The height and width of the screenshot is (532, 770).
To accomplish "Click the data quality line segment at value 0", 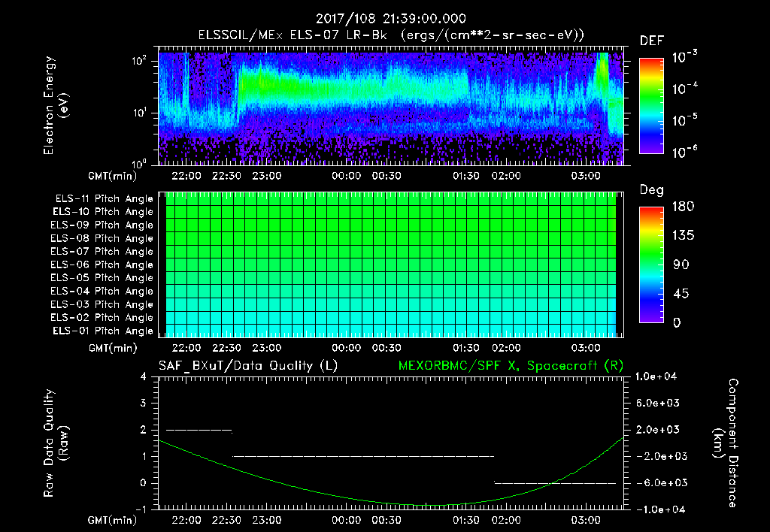I will pyautogui.click(x=555, y=483).
